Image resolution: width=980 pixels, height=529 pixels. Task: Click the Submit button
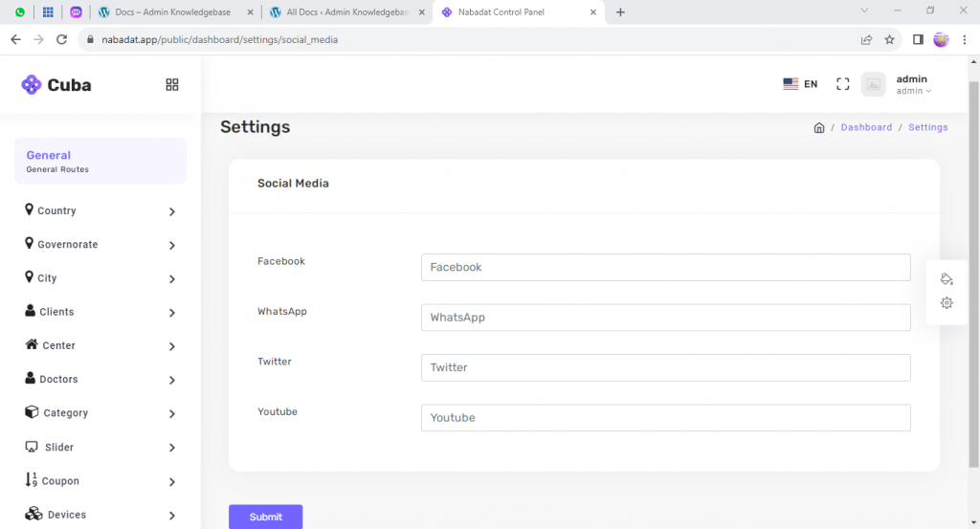265,517
